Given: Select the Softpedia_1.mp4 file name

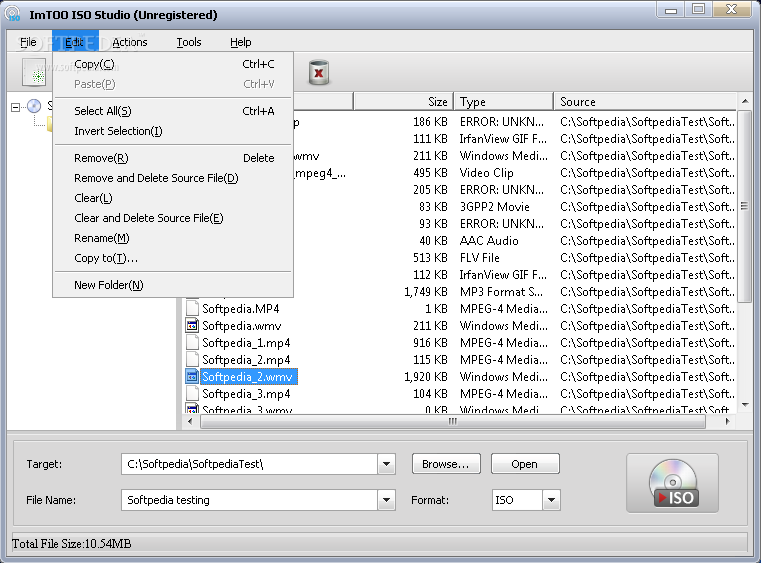Looking at the screenshot, I should [x=246, y=343].
